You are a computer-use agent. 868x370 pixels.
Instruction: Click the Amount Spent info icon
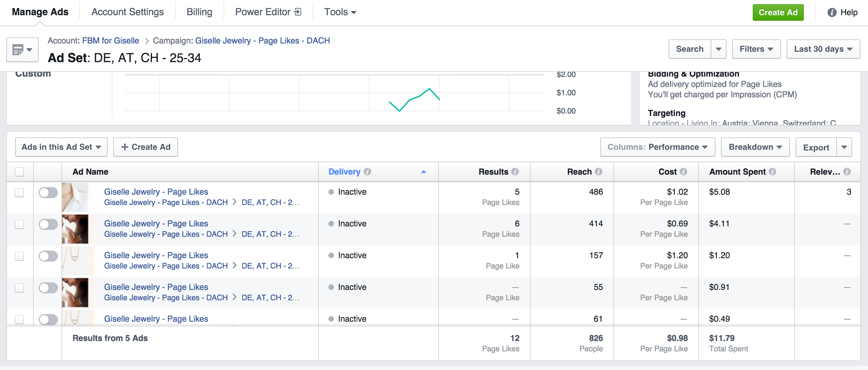click(x=772, y=172)
